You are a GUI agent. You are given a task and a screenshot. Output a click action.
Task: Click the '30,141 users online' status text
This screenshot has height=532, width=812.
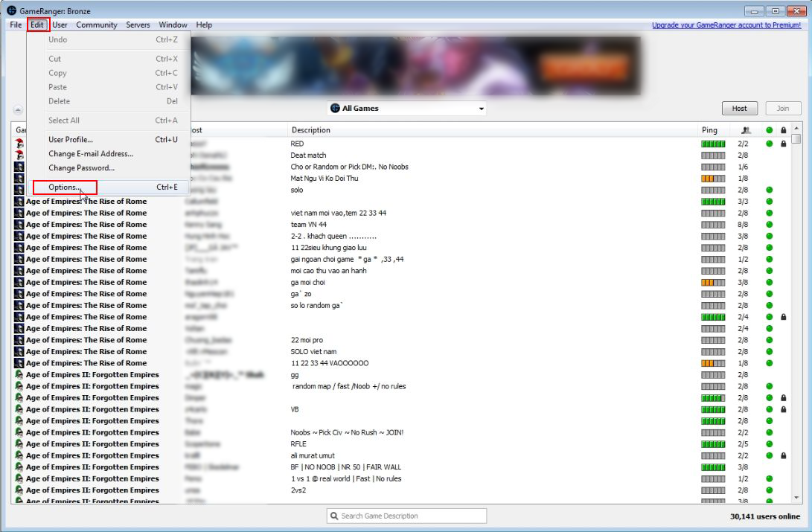[x=765, y=516]
